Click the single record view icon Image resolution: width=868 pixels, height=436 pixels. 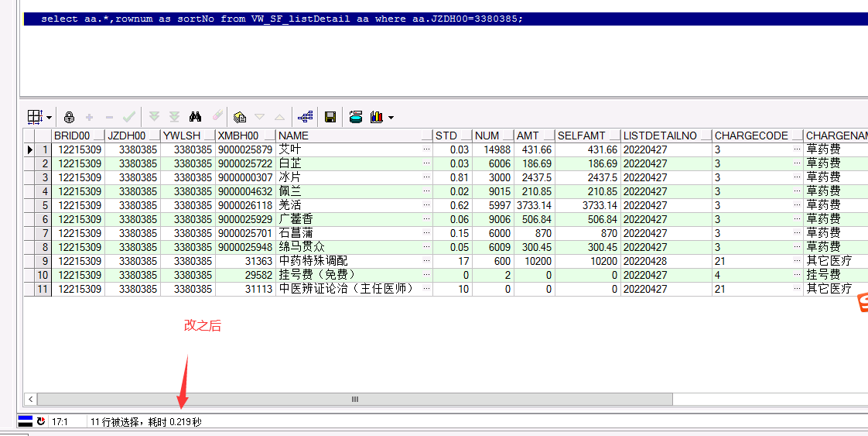coord(240,118)
